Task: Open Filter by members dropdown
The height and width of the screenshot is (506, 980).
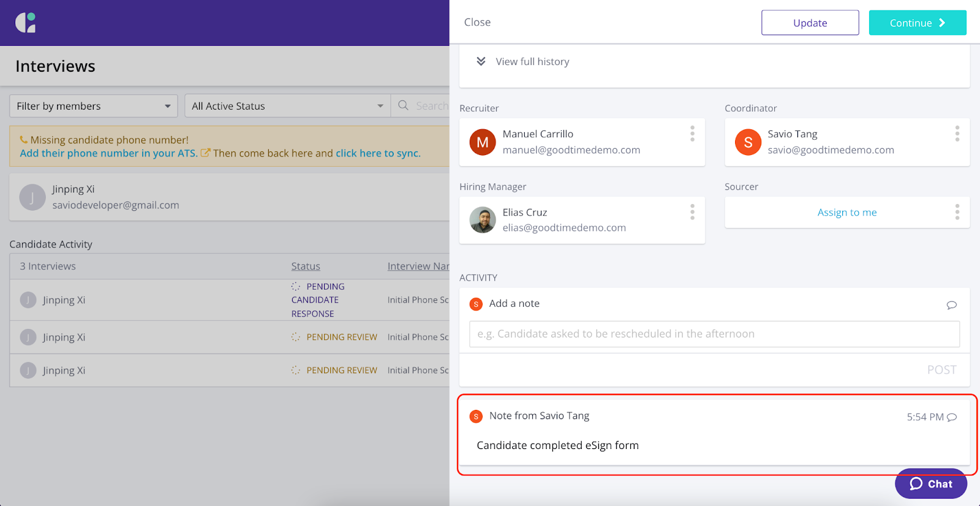Action: pyautogui.click(x=93, y=106)
